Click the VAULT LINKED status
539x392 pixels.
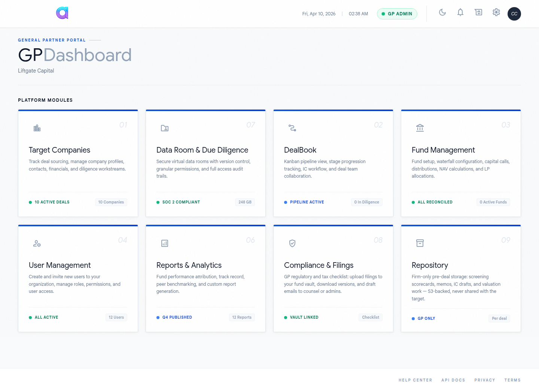301,317
